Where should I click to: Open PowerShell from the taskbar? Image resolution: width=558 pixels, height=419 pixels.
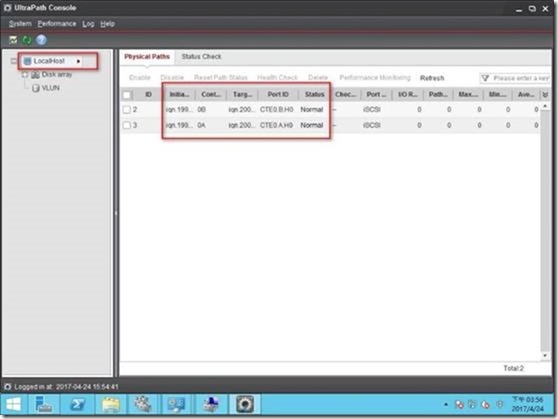(77, 404)
